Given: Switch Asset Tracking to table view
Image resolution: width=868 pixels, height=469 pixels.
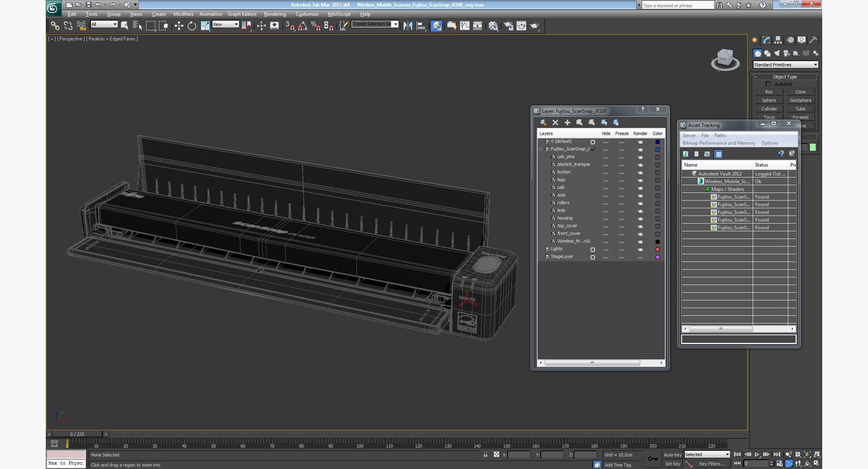Looking at the screenshot, I should (718, 154).
